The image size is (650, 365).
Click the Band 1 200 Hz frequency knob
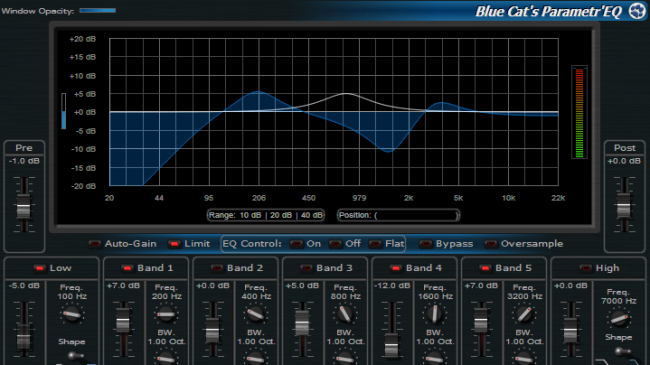pyautogui.click(x=166, y=314)
